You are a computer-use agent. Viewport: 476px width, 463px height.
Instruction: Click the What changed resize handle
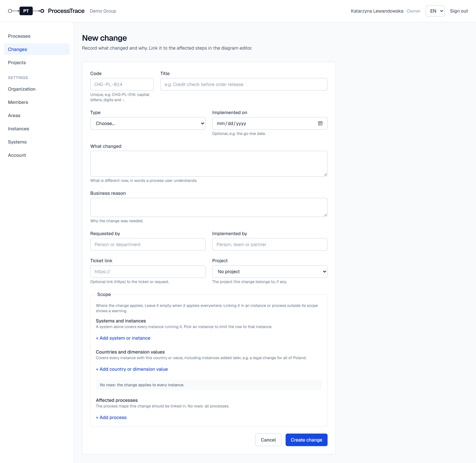pyautogui.click(x=325, y=174)
